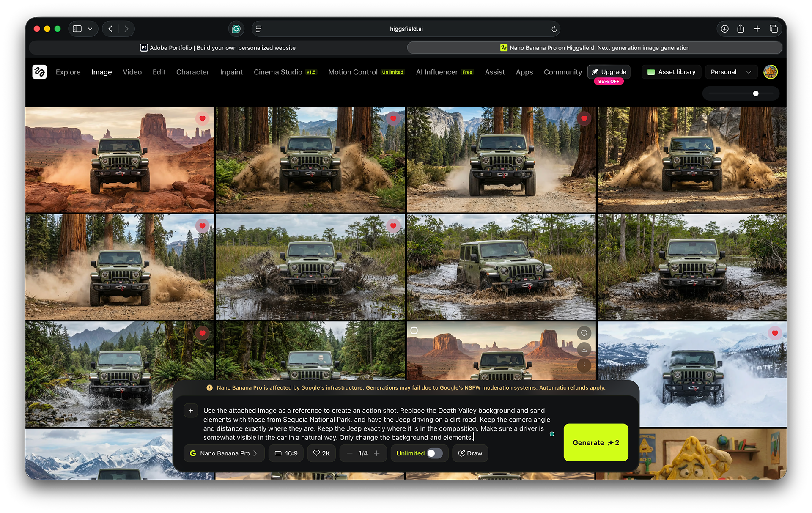Open three-dot menu on hovered jeep image
812x513 pixels.
click(x=584, y=365)
